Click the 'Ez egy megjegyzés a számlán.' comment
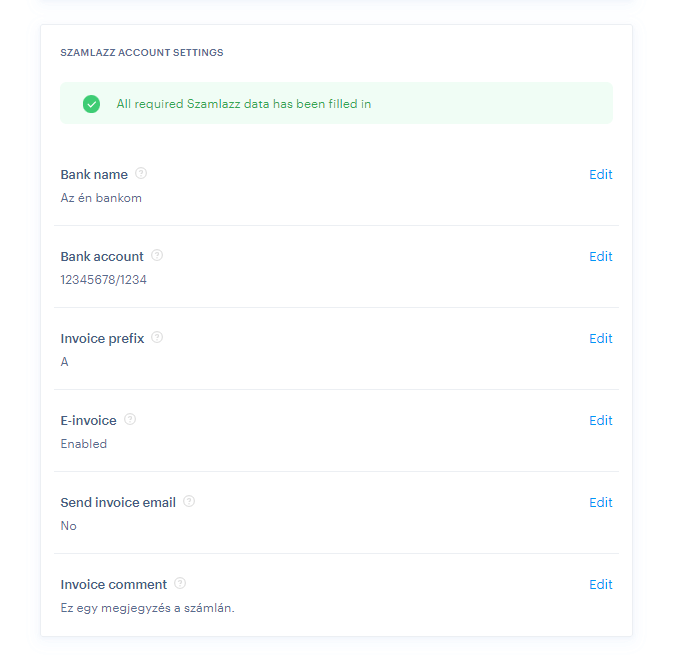 pos(147,608)
